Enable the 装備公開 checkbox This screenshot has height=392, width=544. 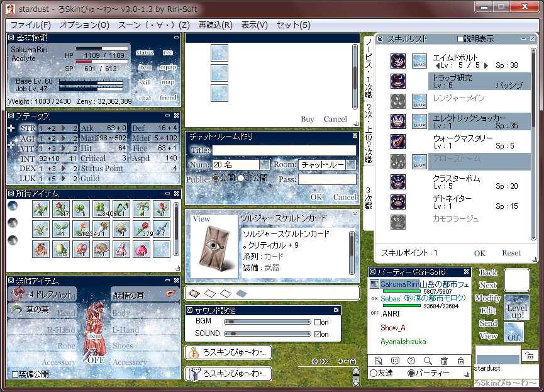(x=15, y=374)
